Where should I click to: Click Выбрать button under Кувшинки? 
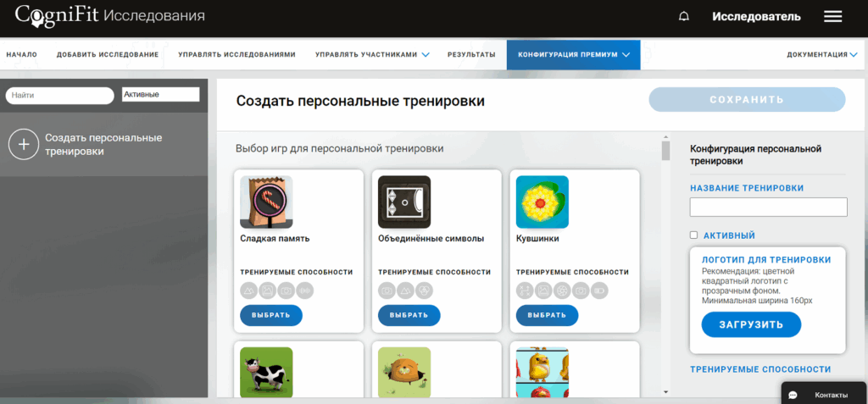coord(547,315)
